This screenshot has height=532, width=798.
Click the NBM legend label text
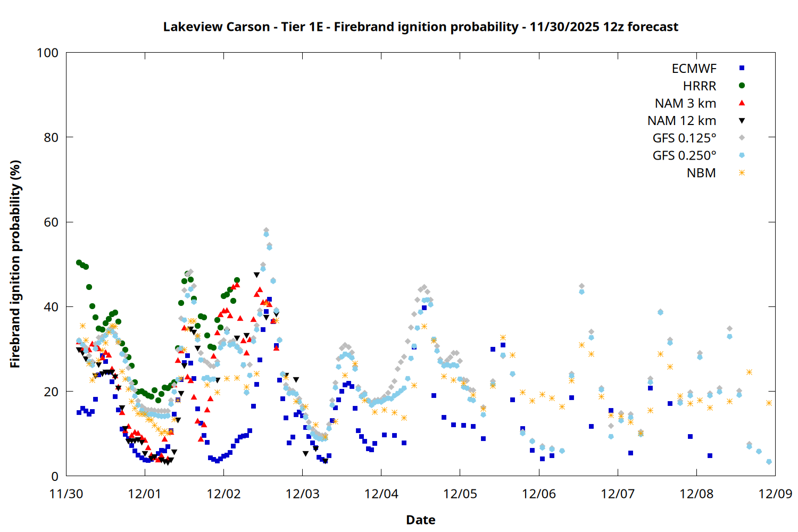click(x=701, y=173)
